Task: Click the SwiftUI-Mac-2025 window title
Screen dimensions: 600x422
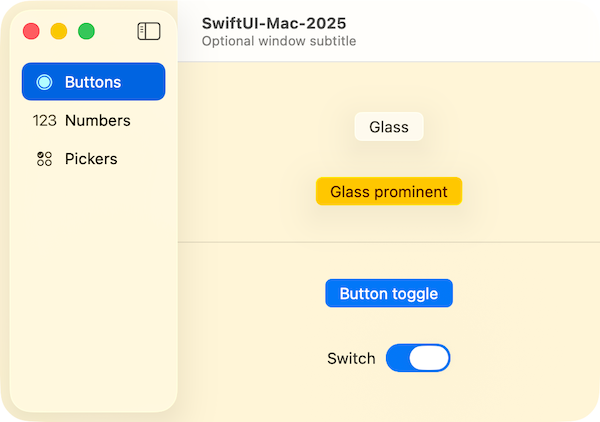Action: tap(274, 23)
